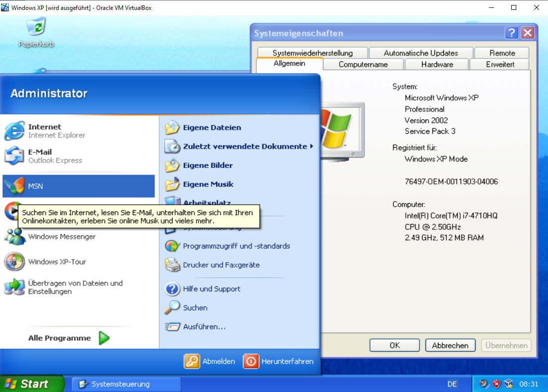548x392 pixels.
Task: Switch to the Erweitert tab
Action: (500, 64)
